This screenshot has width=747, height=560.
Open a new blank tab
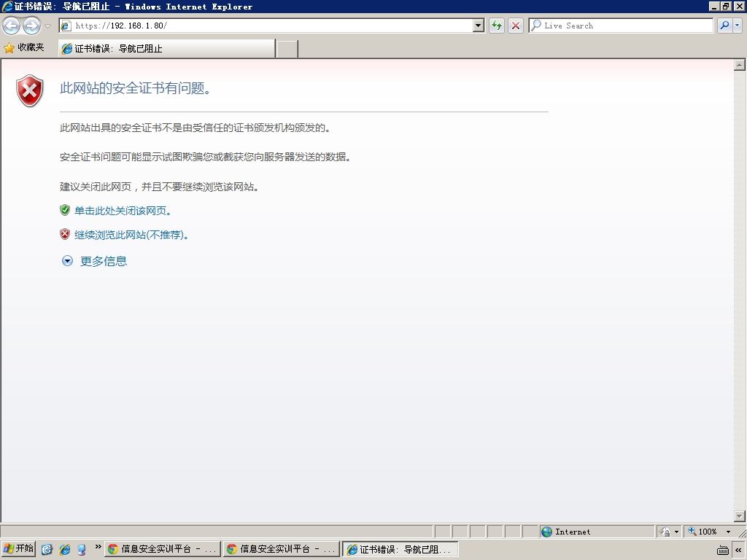pyautogui.click(x=287, y=49)
